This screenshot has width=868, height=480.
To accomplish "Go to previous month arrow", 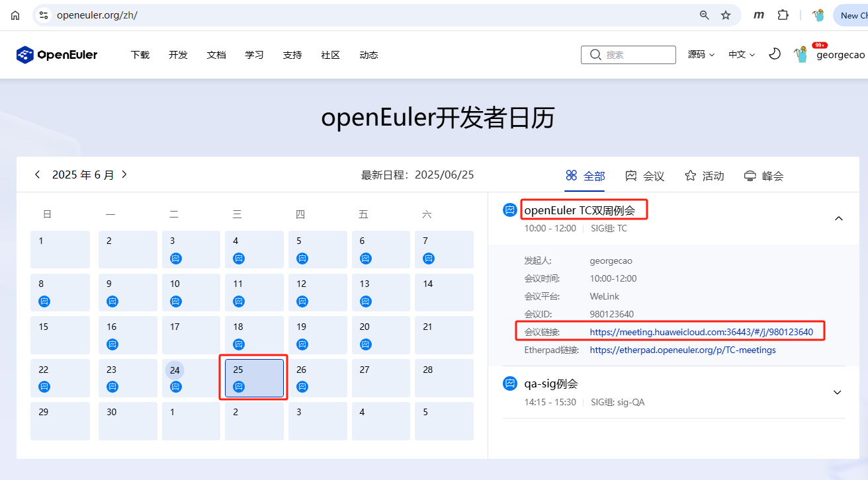I will tap(38, 175).
